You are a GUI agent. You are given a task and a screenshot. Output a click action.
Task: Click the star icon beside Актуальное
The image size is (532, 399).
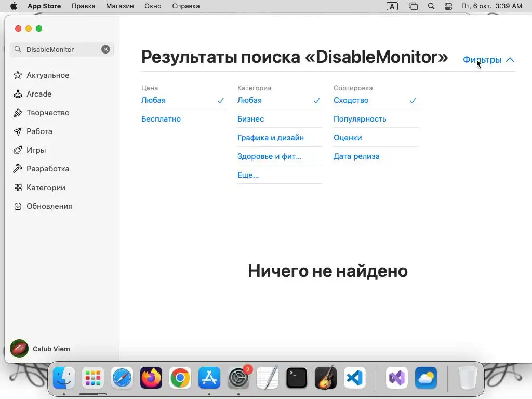coord(18,75)
